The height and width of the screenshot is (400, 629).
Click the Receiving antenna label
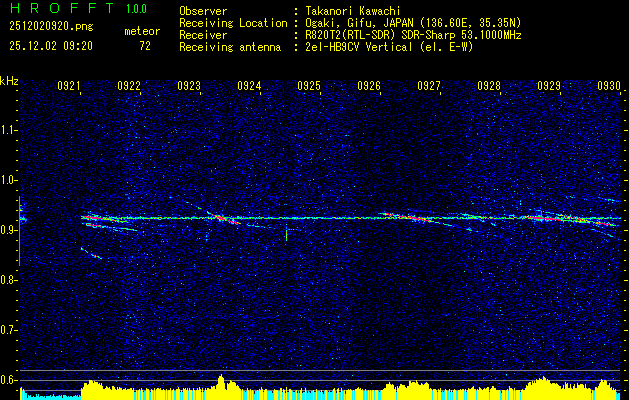pyautogui.click(x=230, y=47)
